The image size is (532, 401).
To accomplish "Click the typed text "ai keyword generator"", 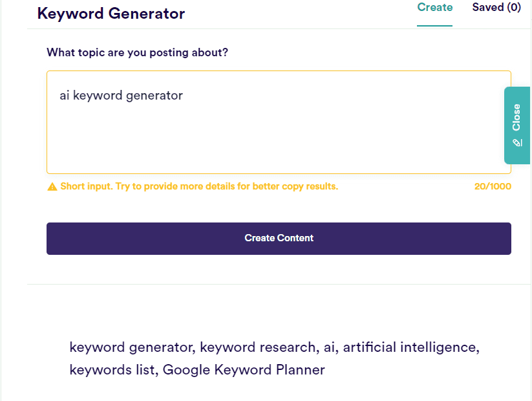I will [x=121, y=96].
